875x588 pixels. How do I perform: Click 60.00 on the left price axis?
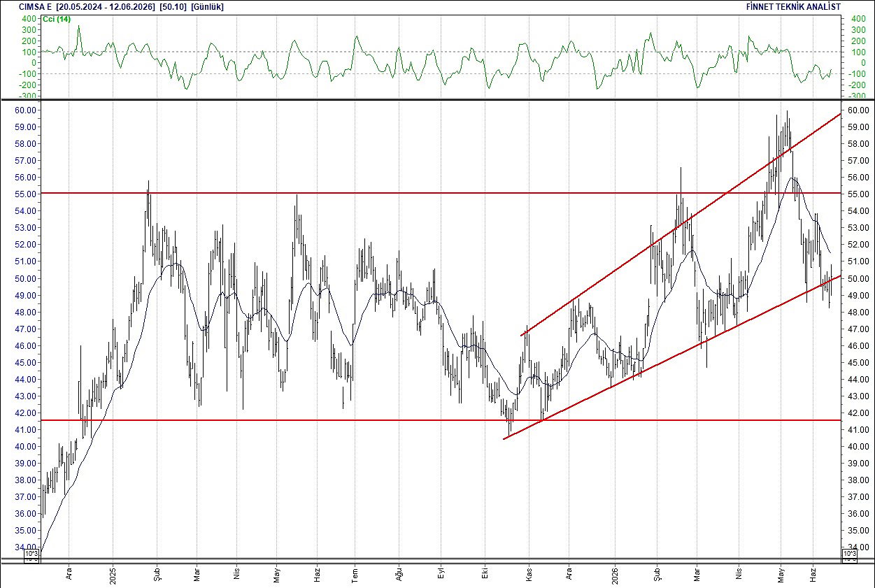[27, 110]
